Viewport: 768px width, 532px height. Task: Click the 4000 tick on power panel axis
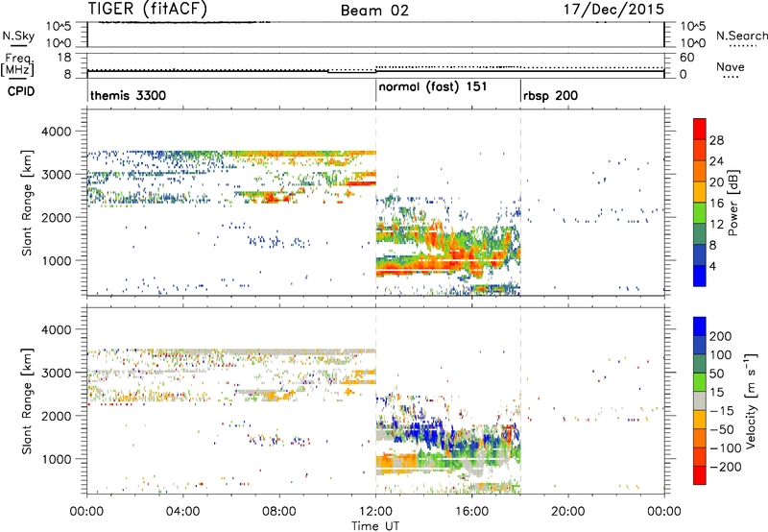(57, 132)
